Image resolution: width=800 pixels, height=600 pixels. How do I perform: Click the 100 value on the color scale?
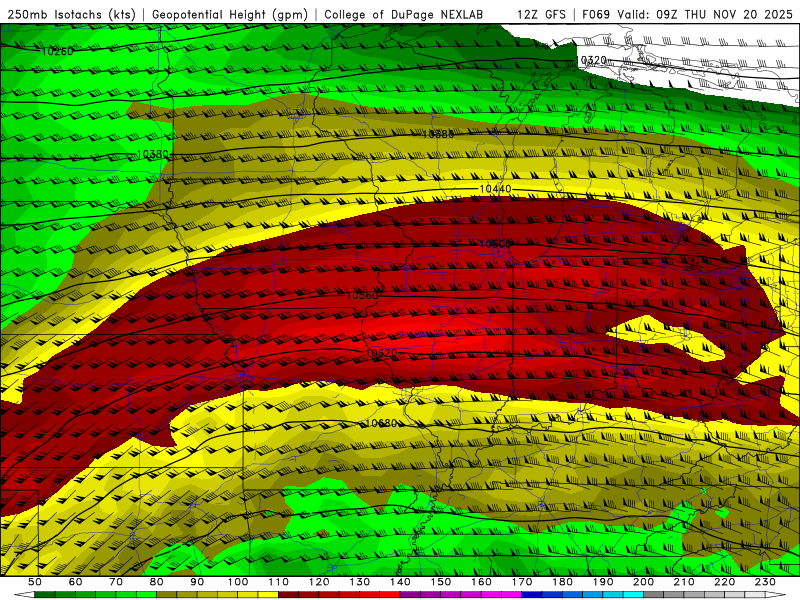point(238,582)
